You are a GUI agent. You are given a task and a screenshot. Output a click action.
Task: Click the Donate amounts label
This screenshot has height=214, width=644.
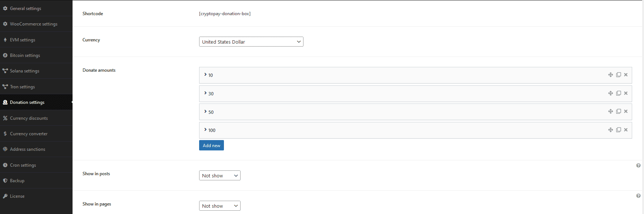(99, 70)
